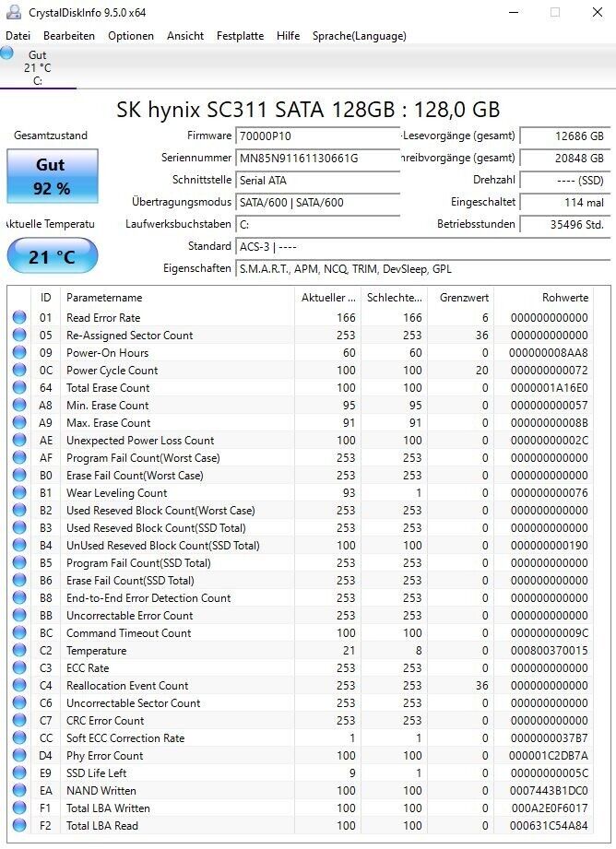Click status orb for Min. Erase Count

point(19,405)
